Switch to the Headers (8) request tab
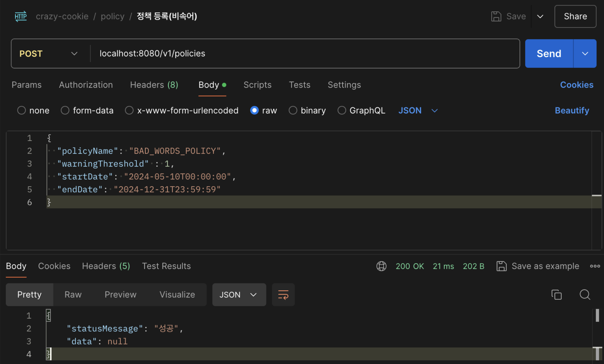Screen dimensions: 604x364 (x=154, y=85)
